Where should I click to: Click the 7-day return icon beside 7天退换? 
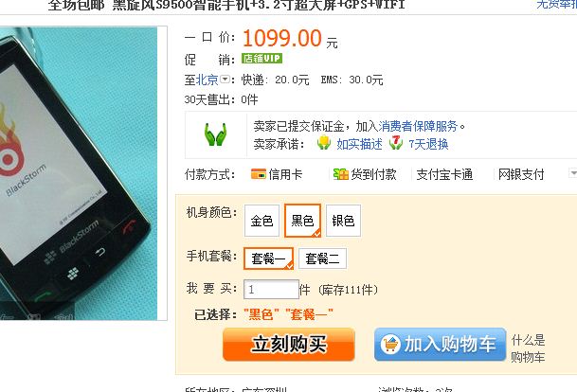396,143
